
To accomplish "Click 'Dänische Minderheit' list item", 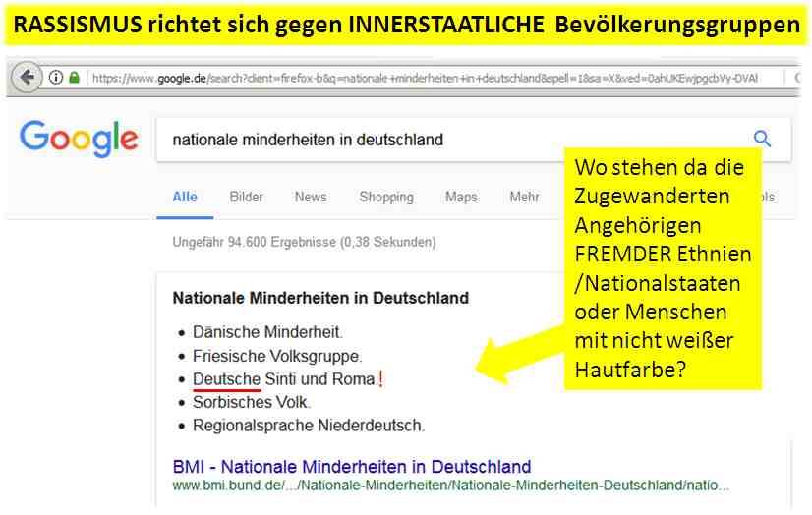I will coord(267,332).
